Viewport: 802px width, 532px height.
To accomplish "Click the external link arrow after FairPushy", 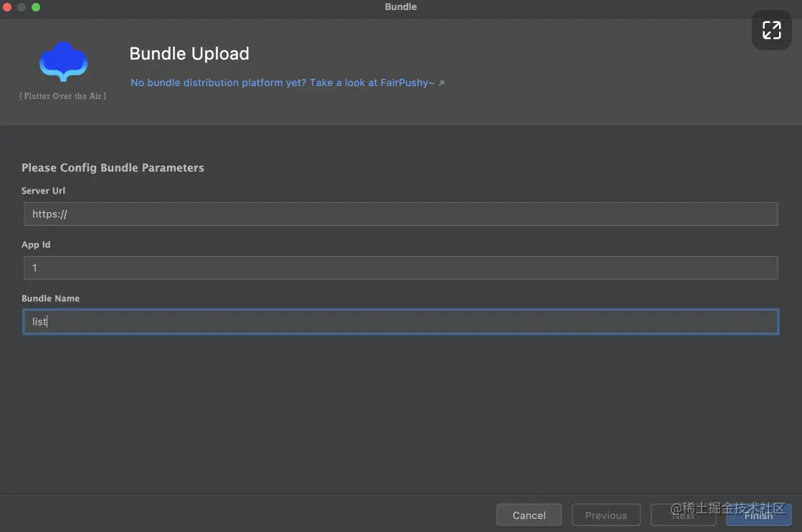I will (x=441, y=83).
